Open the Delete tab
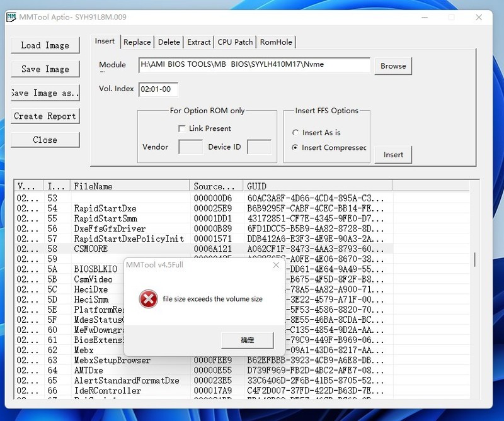 click(169, 42)
